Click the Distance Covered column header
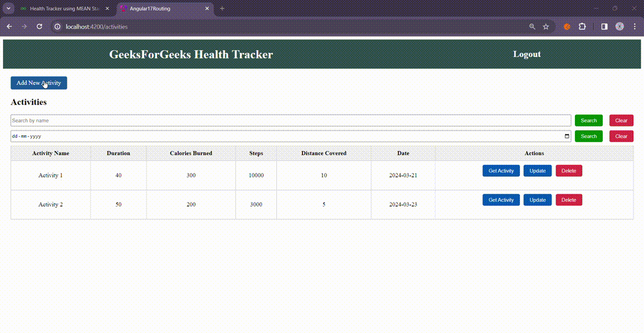 point(324,153)
